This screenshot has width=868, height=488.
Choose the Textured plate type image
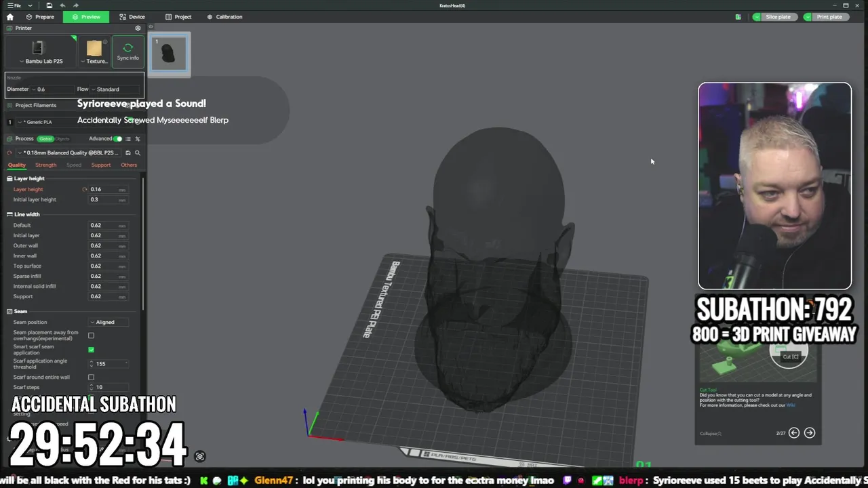point(94,48)
